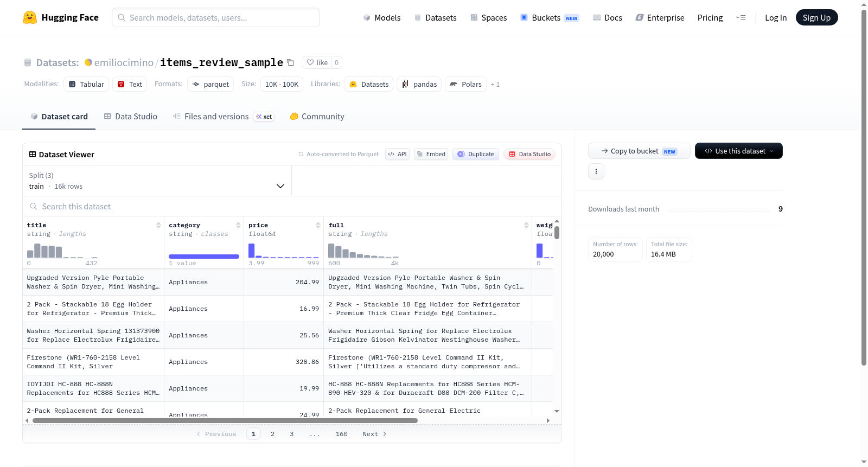Select the price cell 328.86

284,362
